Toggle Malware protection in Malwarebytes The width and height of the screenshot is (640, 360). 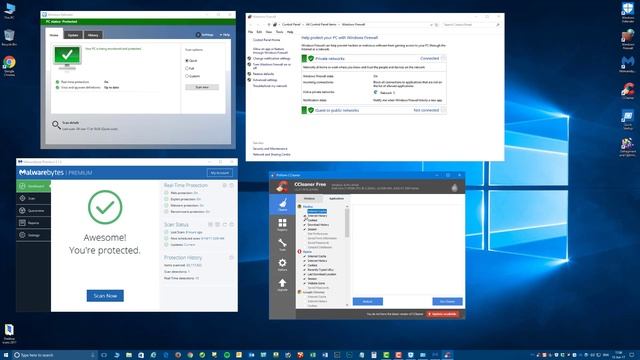click(x=166, y=205)
